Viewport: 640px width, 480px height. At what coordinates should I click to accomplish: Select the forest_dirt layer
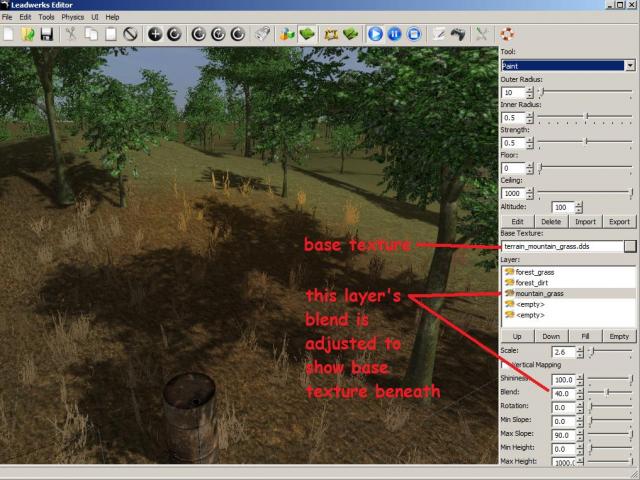pos(534,283)
